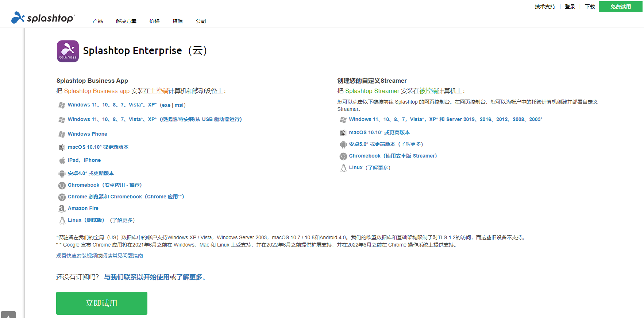Click the Windows Phone icon
Image resolution: width=644 pixels, height=318 pixels.
pos(62,134)
